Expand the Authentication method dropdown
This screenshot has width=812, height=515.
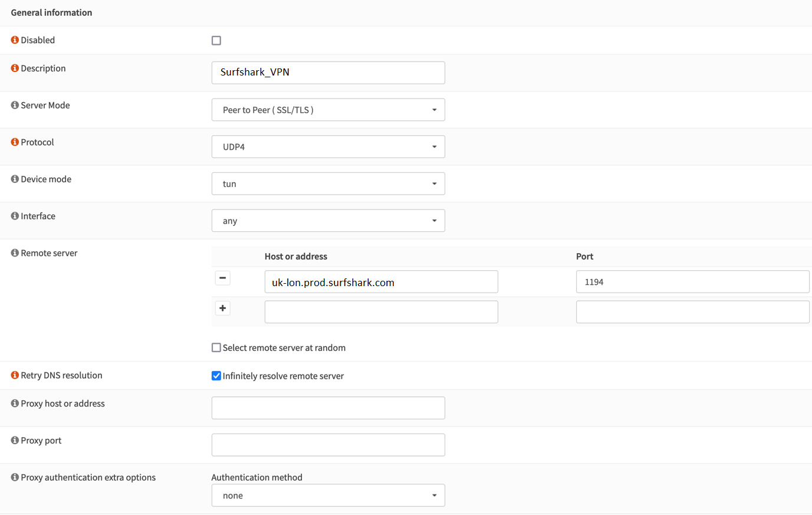coord(328,496)
